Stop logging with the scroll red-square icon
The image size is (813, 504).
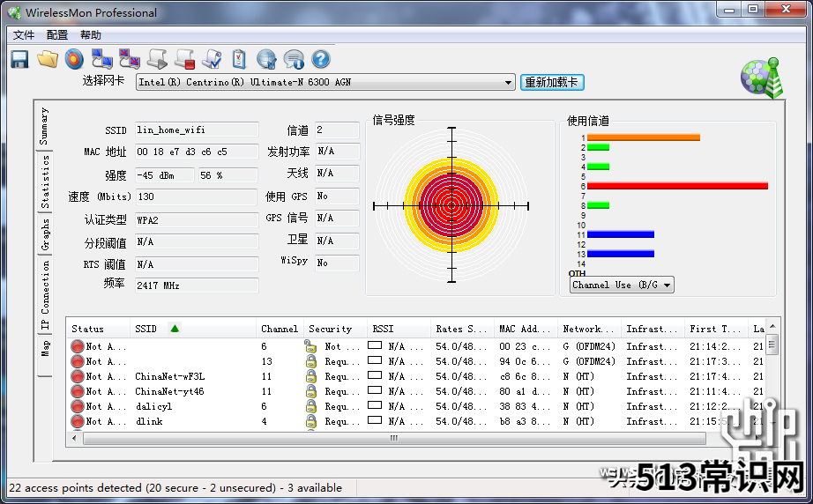tap(184, 60)
